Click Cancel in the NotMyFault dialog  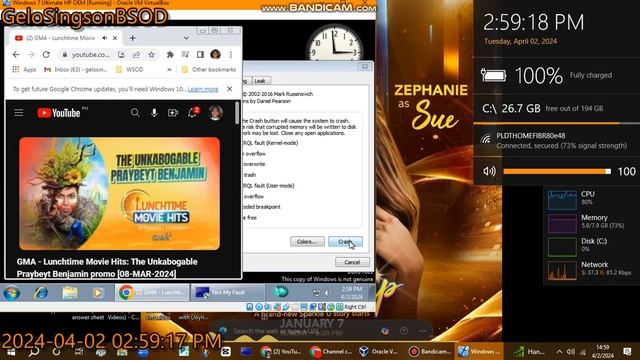pyautogui.click(x=352, y=262)
